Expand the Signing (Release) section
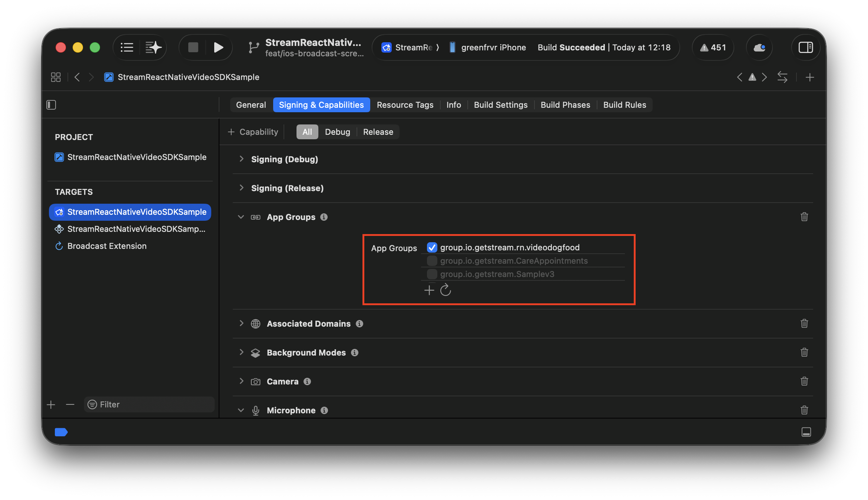 click(x=241, y=188)
